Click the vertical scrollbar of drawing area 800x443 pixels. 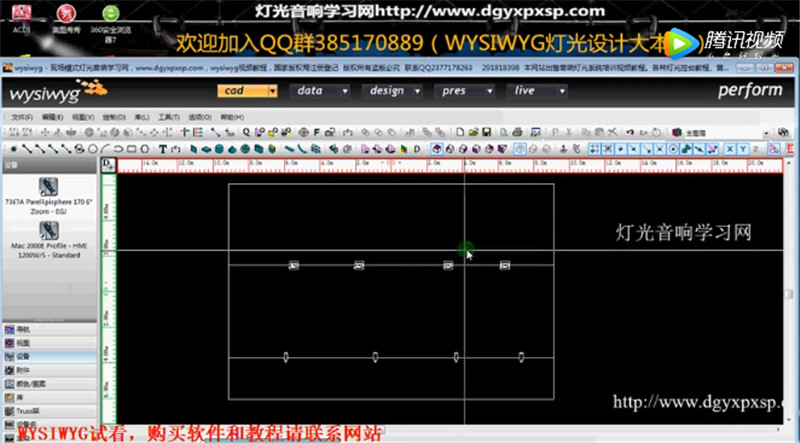click(789, 293)
